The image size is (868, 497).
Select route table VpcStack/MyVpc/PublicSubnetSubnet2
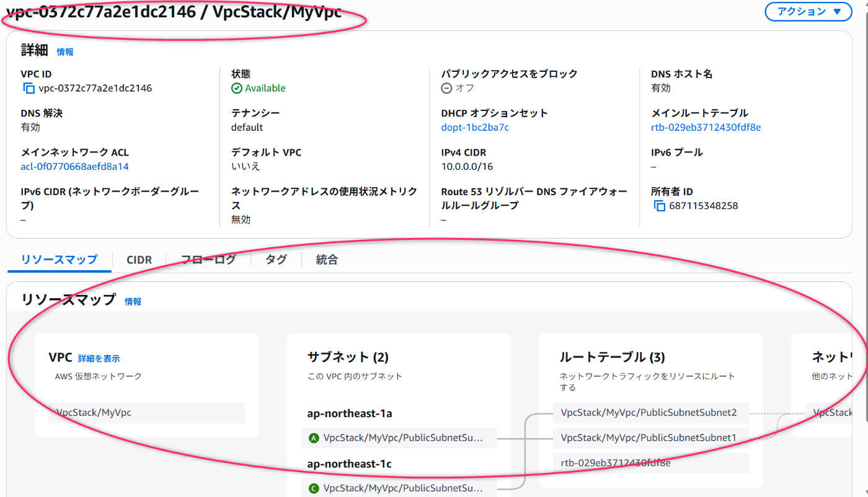point(651,413)
